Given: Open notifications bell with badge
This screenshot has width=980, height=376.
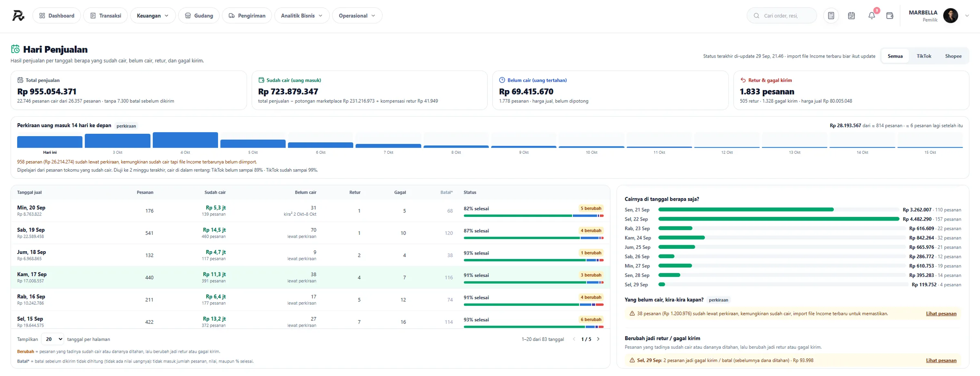Looking at the screenshot, I should (x=872, y=15).
